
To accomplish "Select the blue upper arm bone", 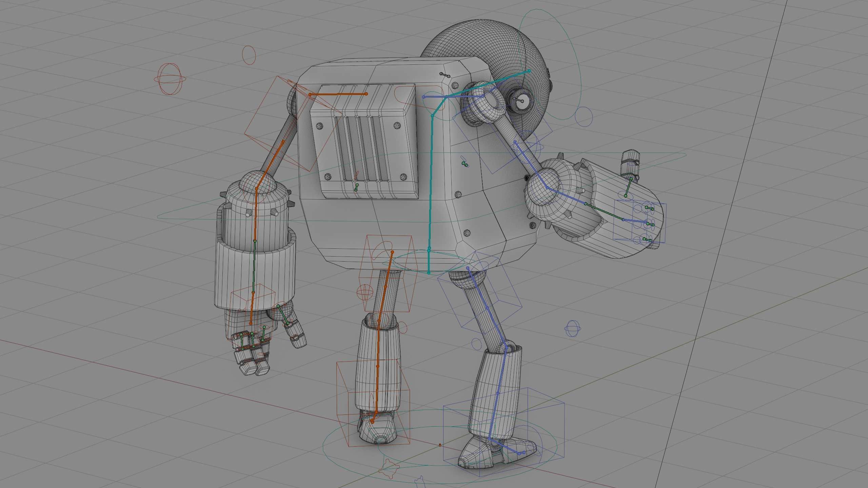I will (x=531, y=164).
